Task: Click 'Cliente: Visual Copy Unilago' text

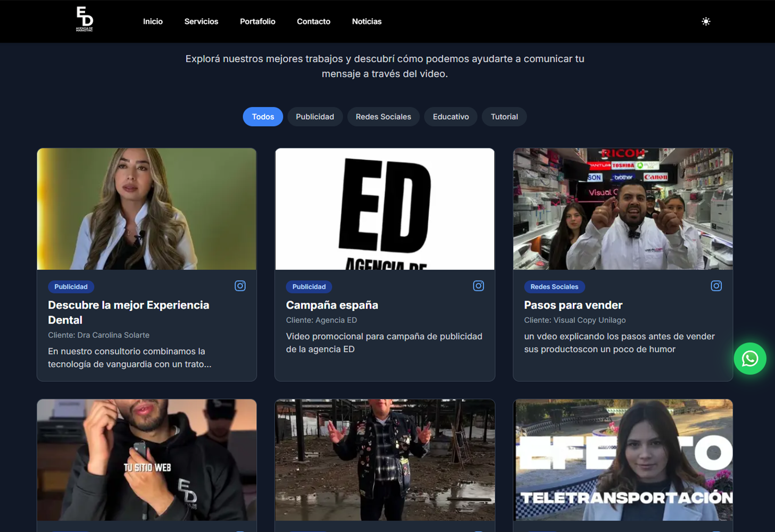Action: pyautogui.click(x=574, y=320)
